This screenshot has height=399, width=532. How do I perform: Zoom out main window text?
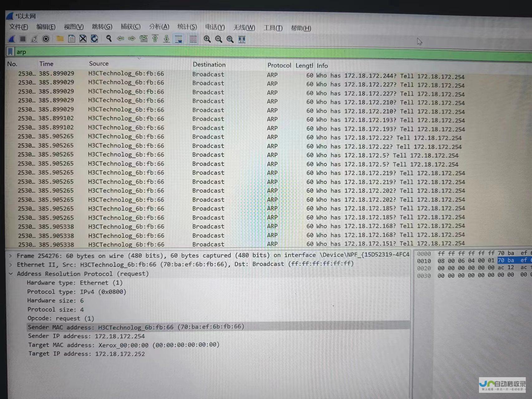tap(219, 39)
